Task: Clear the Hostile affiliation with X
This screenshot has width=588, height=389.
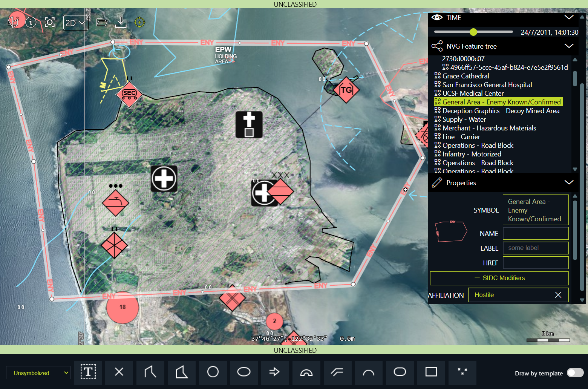Action: click(558, 295)
